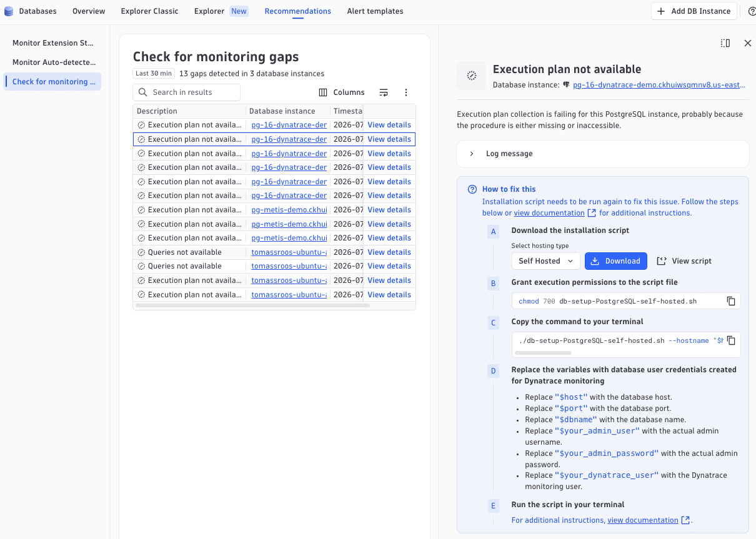Click the Database instance column header
This screenshot has width=756, height=539.
coord(288,111)
